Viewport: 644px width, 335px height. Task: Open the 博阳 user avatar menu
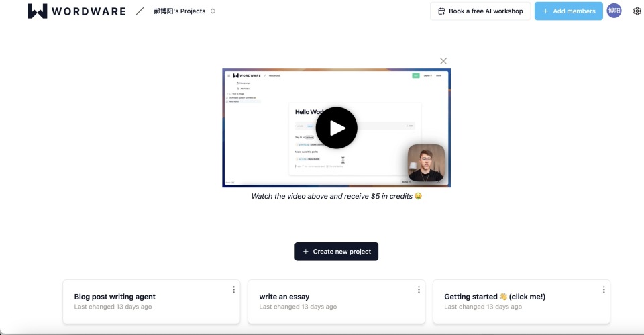[614, 11]
